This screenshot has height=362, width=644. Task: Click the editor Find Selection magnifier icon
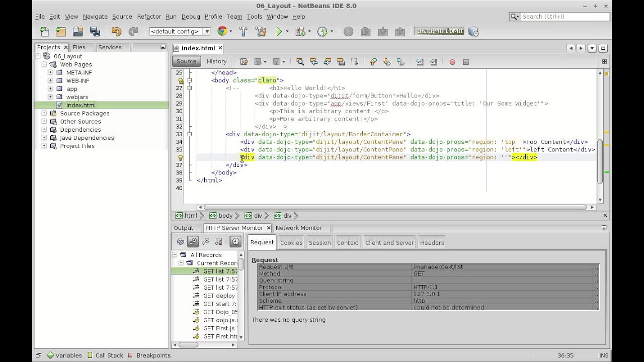300,62
